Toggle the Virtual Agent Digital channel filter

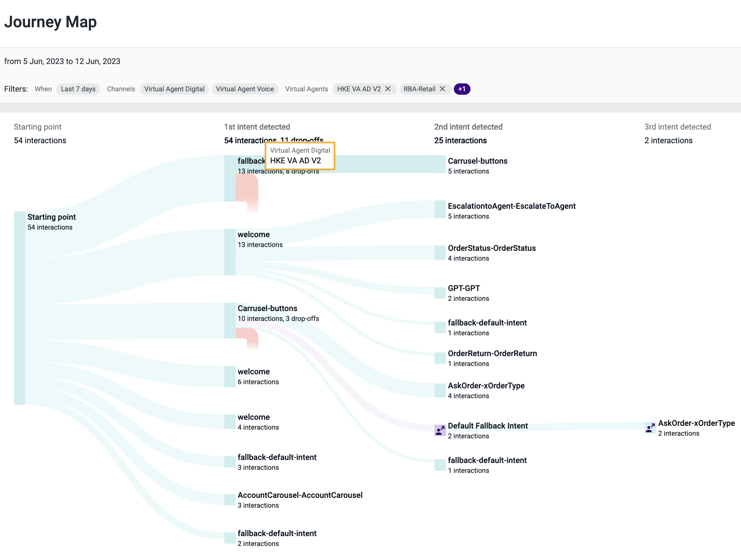coord(174,89)
